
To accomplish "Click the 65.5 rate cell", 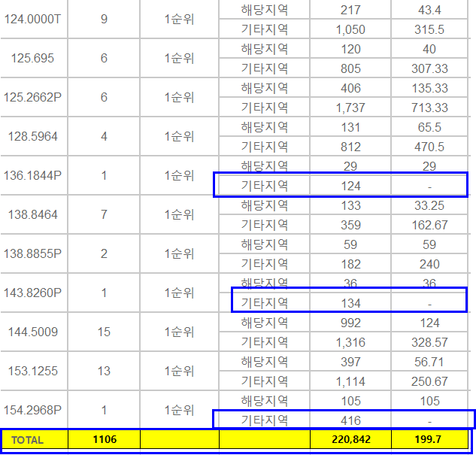I will [x=429, y=127].
